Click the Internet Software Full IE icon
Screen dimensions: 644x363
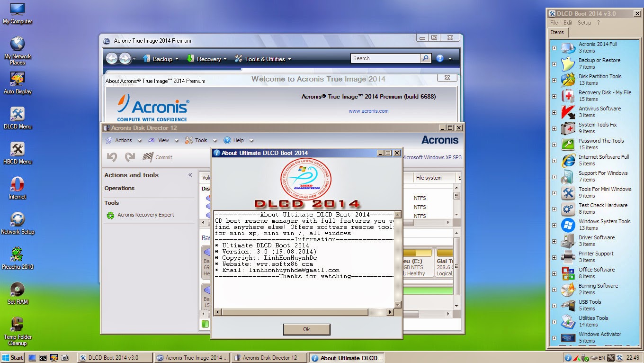[568, 160]
